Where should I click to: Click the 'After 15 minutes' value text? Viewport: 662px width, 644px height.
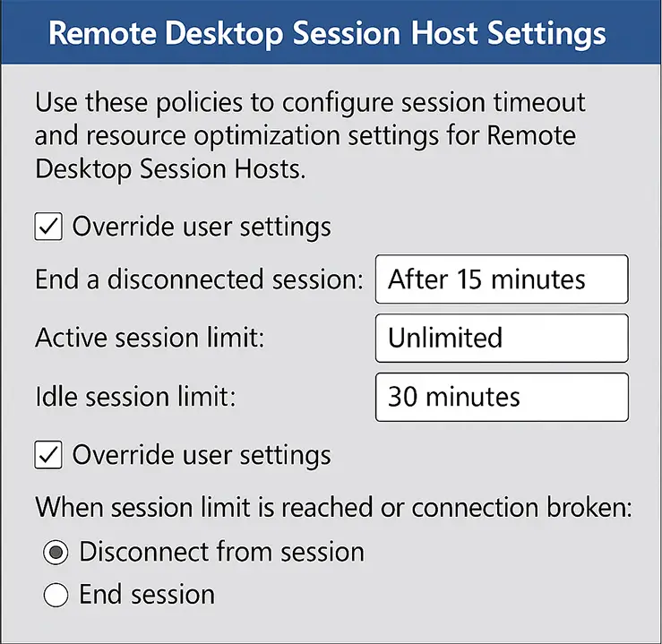click(486, 279)
